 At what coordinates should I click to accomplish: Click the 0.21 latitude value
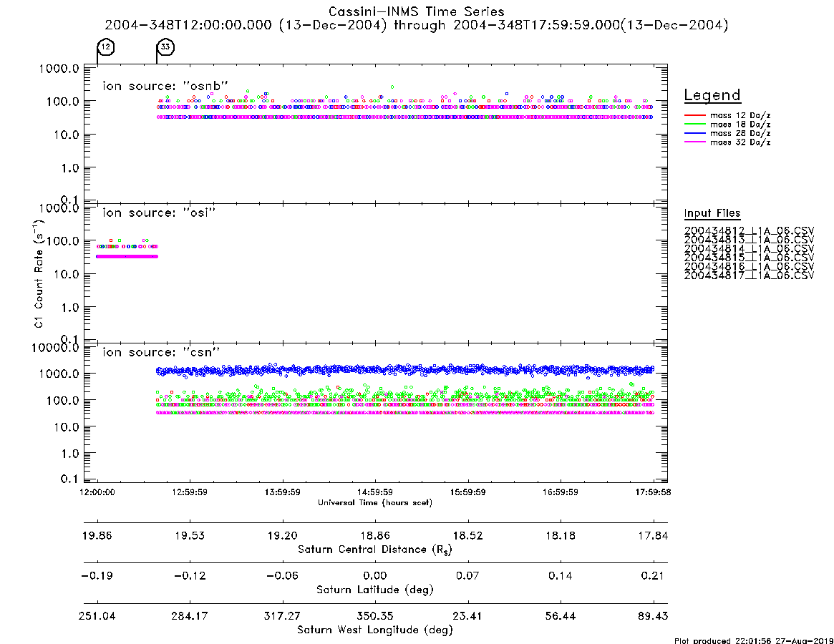tap(653, 576)
